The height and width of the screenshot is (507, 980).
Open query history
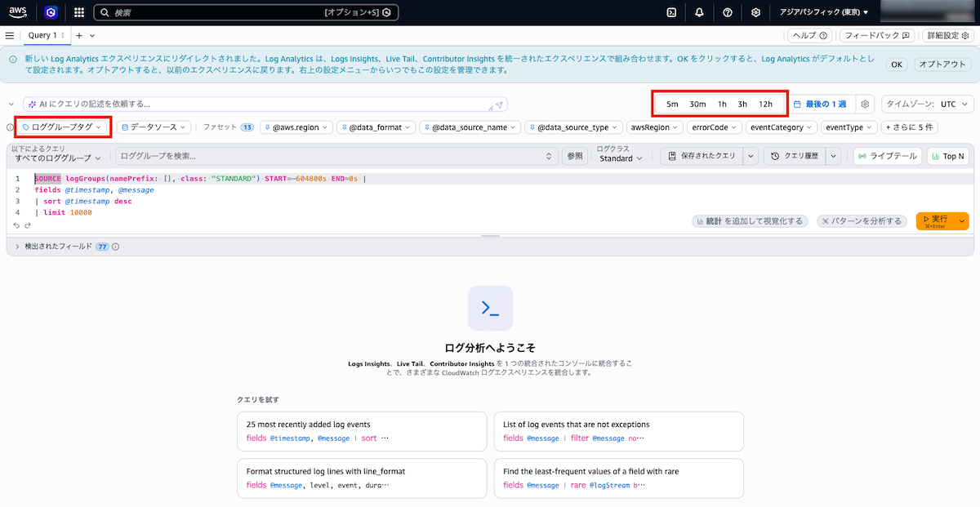(795, 156)
